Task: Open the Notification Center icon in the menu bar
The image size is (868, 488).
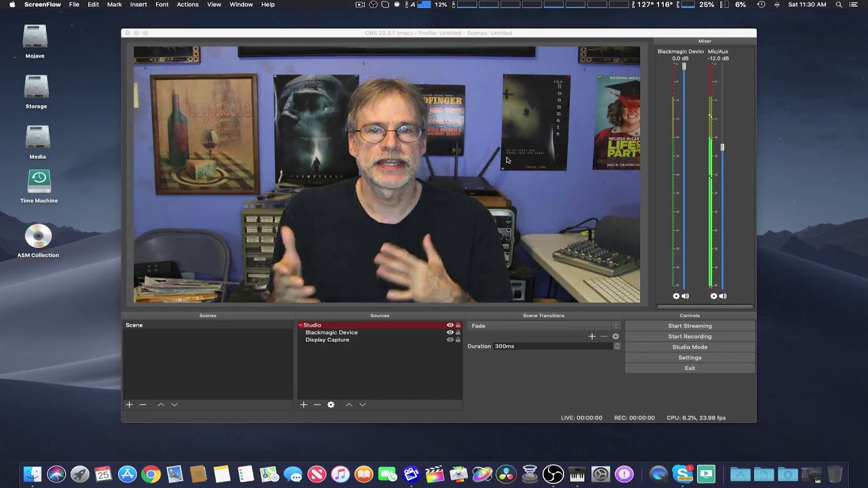Action: (854, 5)
